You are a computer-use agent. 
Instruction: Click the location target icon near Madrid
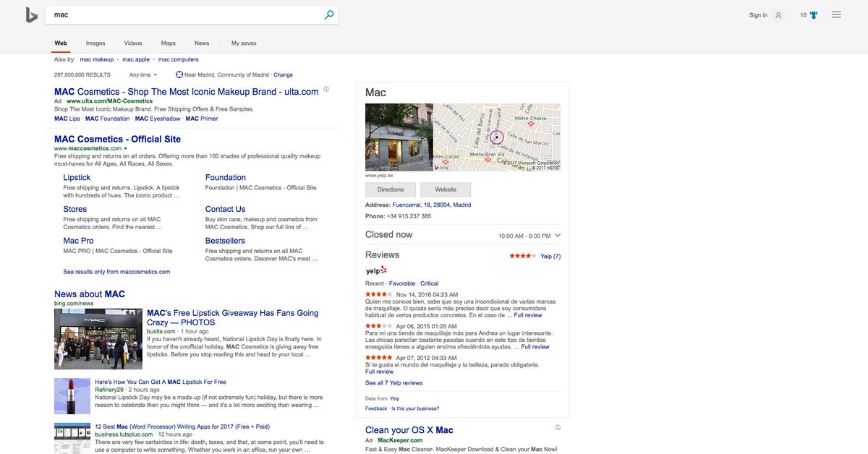[179, 74]
